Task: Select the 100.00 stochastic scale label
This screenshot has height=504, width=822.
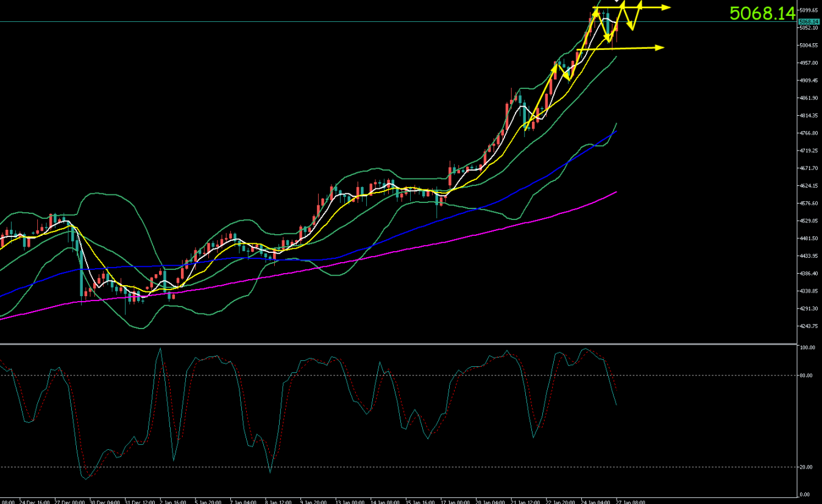Action: [x=807, y=347]
